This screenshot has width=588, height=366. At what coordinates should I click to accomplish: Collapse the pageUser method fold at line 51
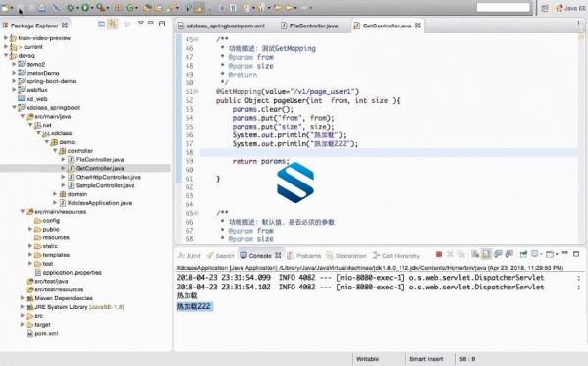click(x=197, y=92)
